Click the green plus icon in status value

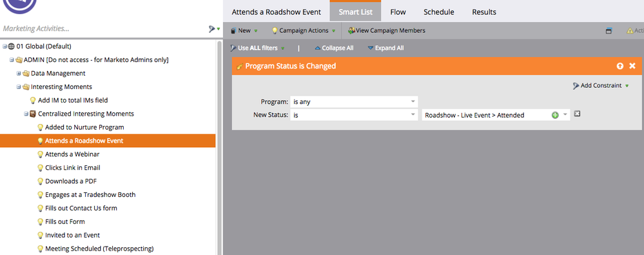tap(555, 115)
